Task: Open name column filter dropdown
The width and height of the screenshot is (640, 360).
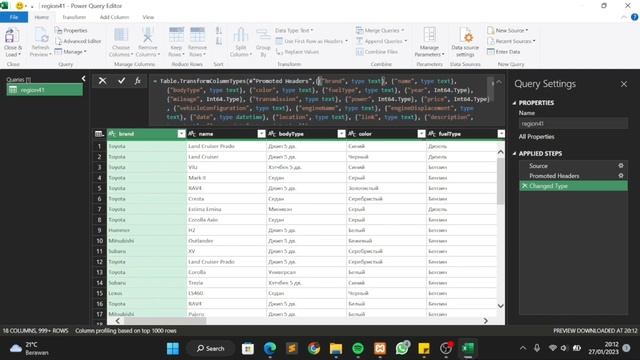Action: 261,134
